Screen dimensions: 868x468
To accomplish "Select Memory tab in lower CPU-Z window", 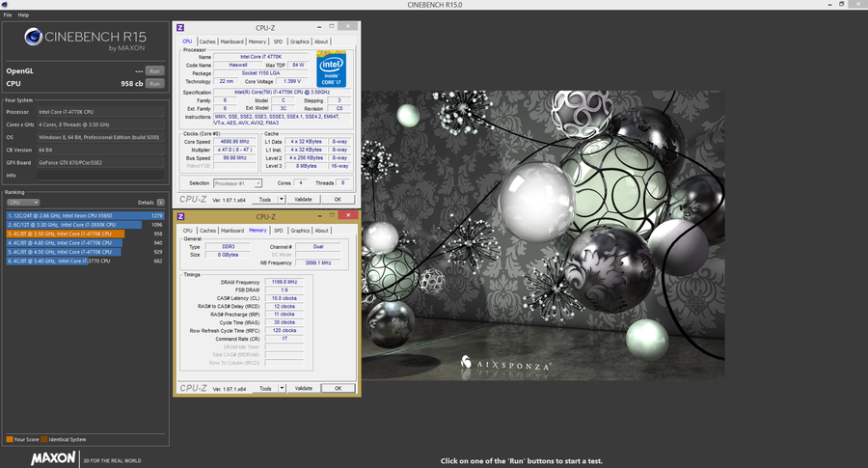I will tap(258, 231).
